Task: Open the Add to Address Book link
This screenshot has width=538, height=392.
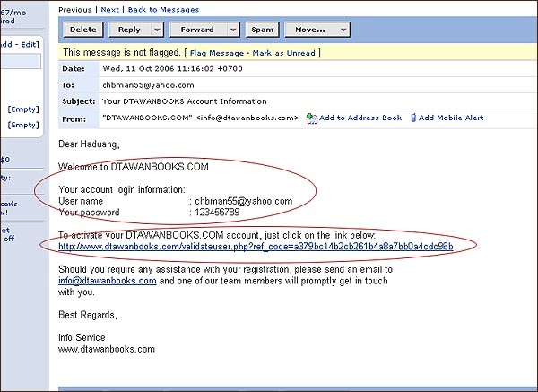Action: (x=360, y=118)
